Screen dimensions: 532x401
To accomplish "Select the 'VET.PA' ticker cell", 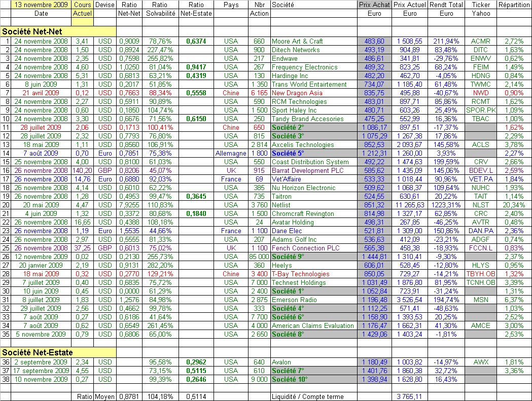I will 480,179.
